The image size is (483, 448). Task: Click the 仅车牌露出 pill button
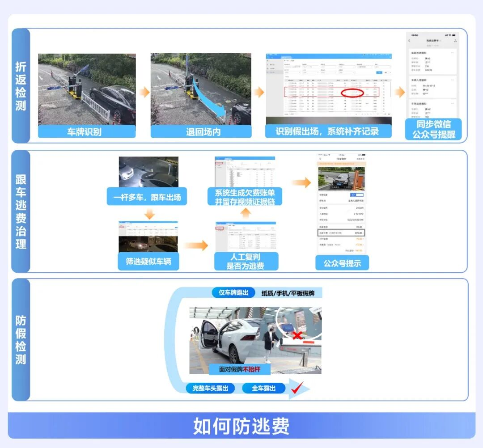tap(233, 293)
